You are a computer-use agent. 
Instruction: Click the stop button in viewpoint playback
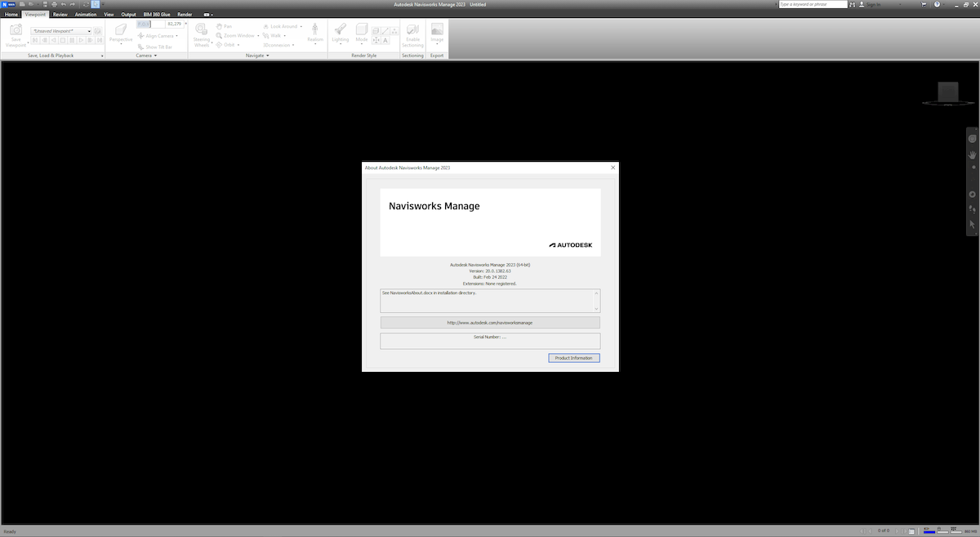click(x=62, y=40)
